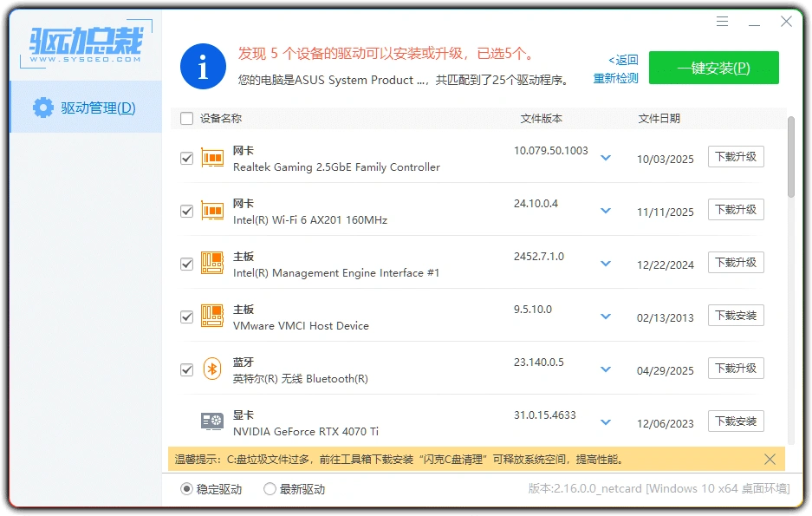This screenshot has height=516, width=812.
Task: Click the 设备名称 column header
Action: tap(221, 118)
